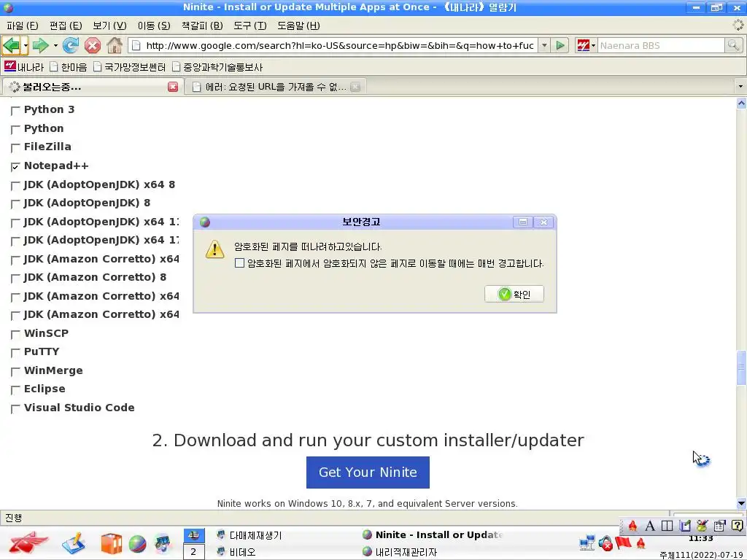Click the warning triangle in security dialog
747x560 pixels.
(215, 249)
